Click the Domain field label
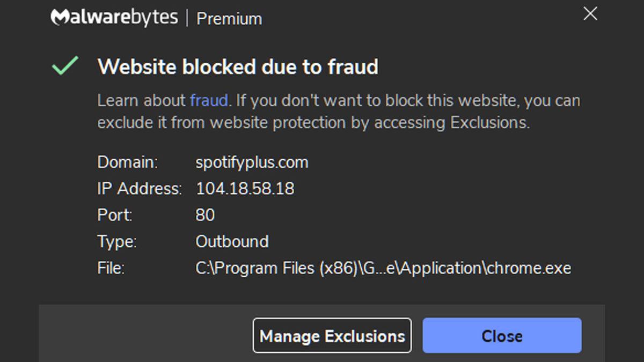 pos(127,162)
